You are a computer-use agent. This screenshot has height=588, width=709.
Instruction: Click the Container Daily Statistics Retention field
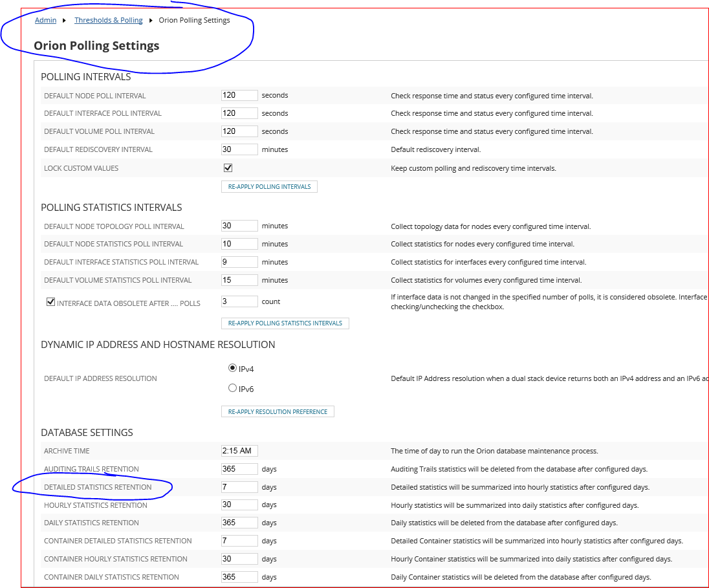239,577
